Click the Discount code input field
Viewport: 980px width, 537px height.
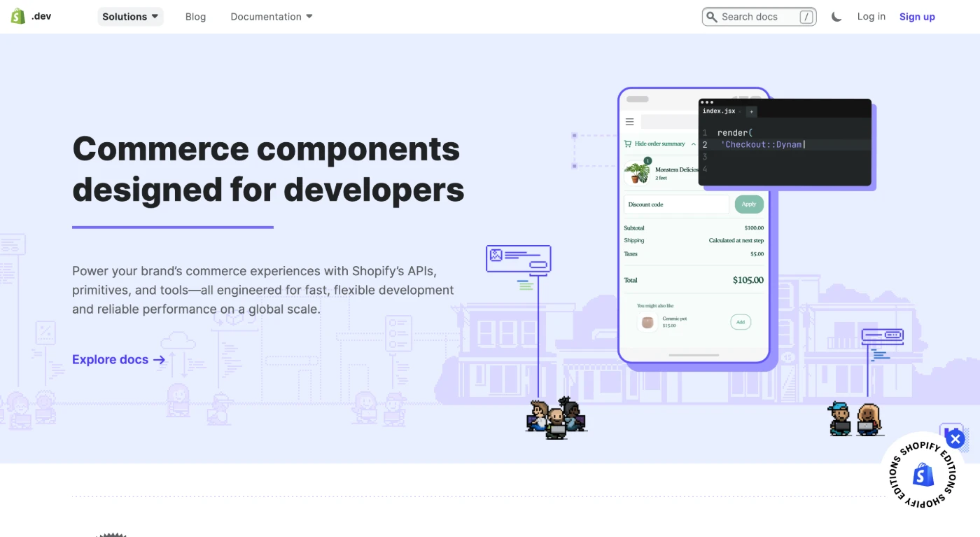pyautogui.click(x=676, y=204)
